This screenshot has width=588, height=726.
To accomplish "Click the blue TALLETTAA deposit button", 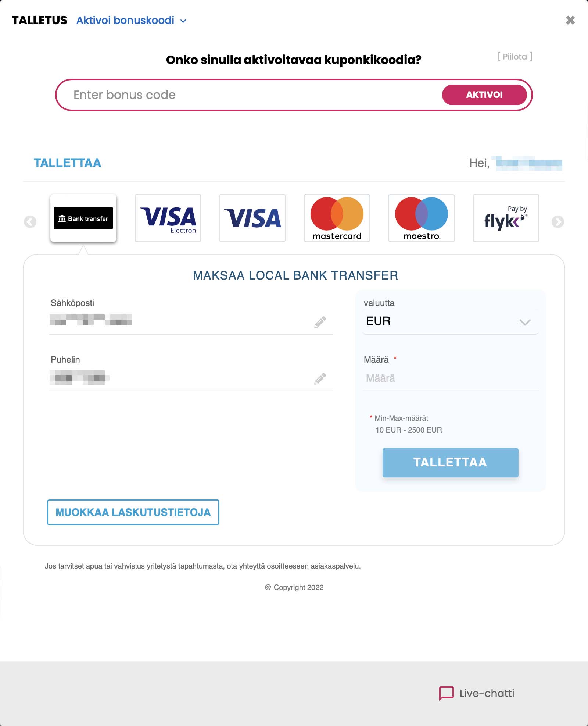I will pos(450,462).
